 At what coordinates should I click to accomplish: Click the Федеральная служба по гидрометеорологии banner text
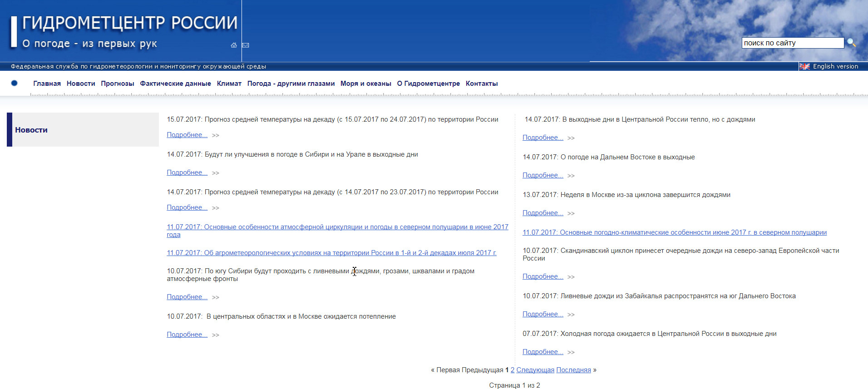[x=138, y=66]
